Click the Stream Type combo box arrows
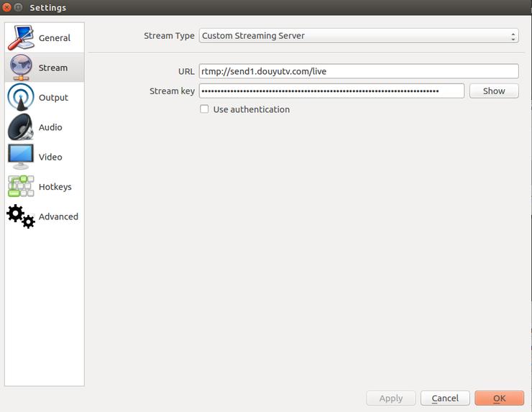 [x=513, y=36]
